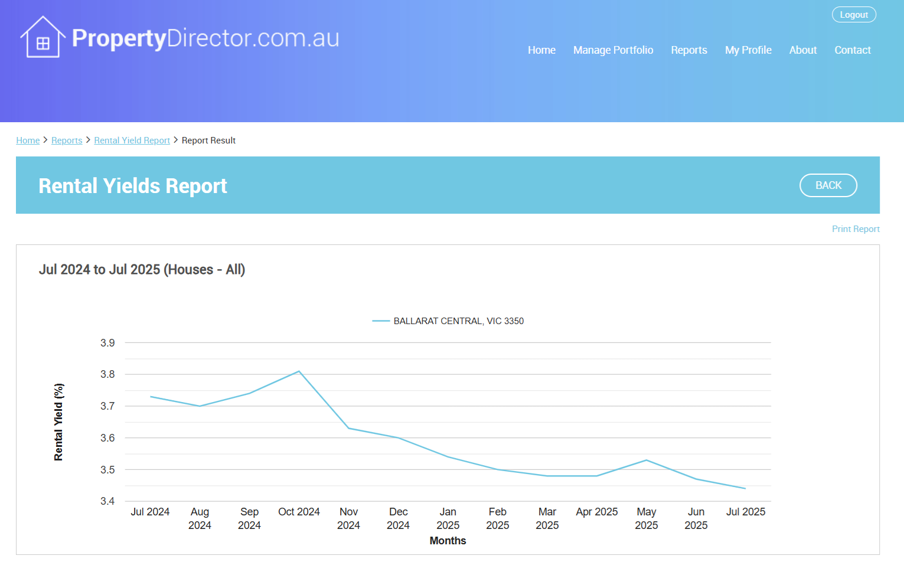Viewport: 904px width, 588px height.
Task: Click the May 2025 data point on chart
Action: 647,460
